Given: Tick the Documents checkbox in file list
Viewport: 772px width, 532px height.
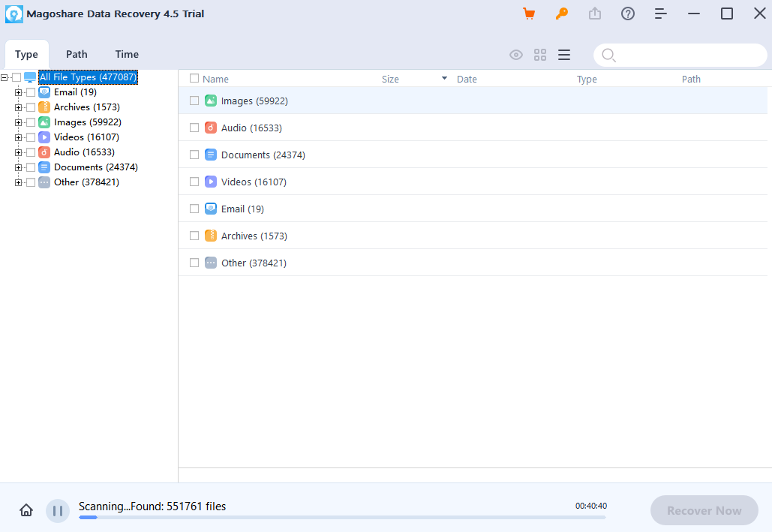Looking at the screenshot, I should pos(194,155).
